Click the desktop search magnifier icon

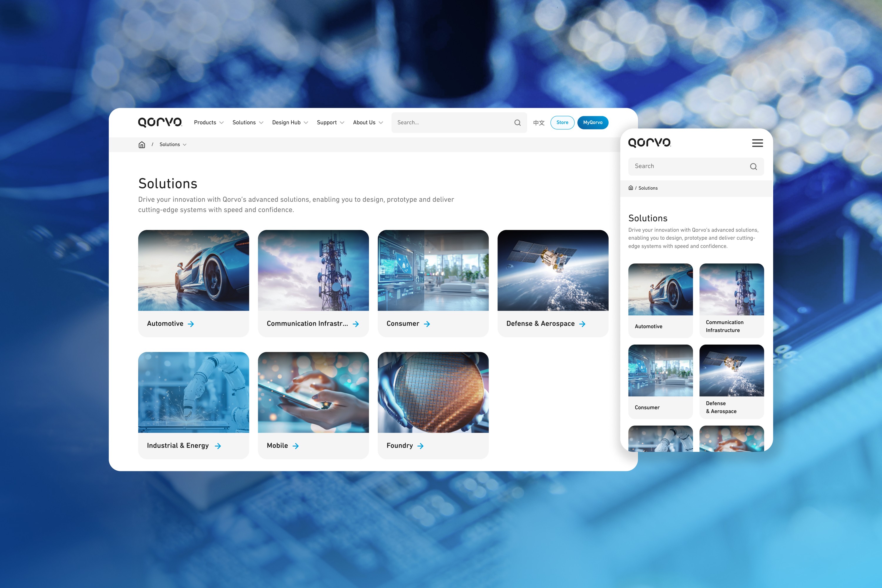[x=517, y=123]
